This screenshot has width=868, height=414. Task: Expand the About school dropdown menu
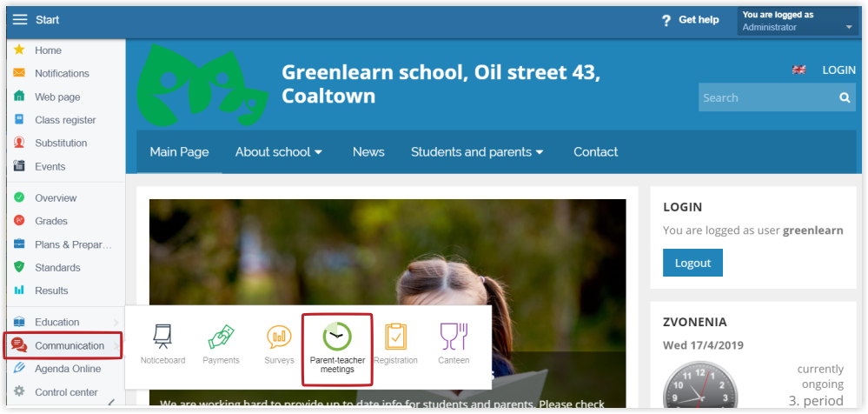[278, 152]
